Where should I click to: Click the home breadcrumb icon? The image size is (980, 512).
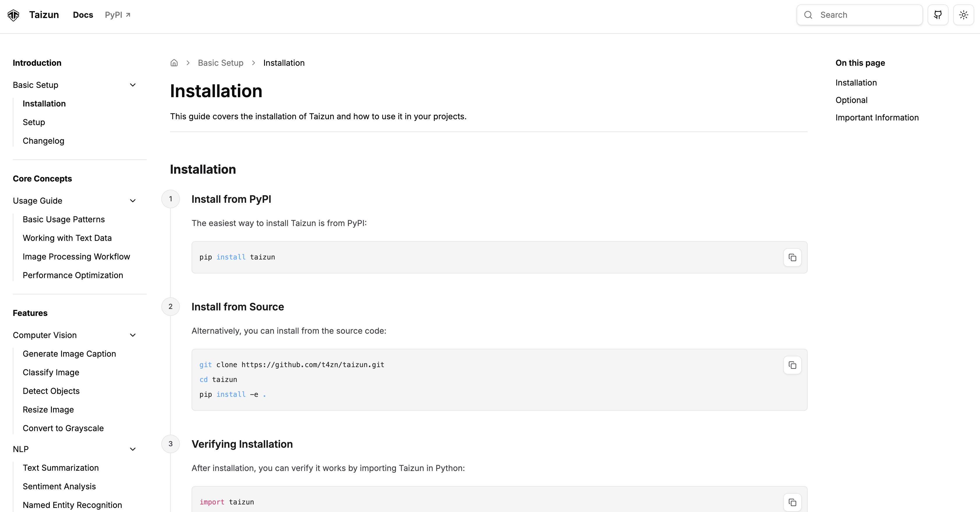[x=174, y=63]
